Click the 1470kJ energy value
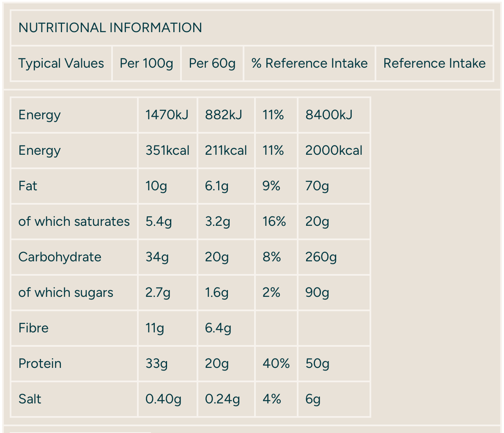This screenshot has height=433, width=504. point(167,115)
